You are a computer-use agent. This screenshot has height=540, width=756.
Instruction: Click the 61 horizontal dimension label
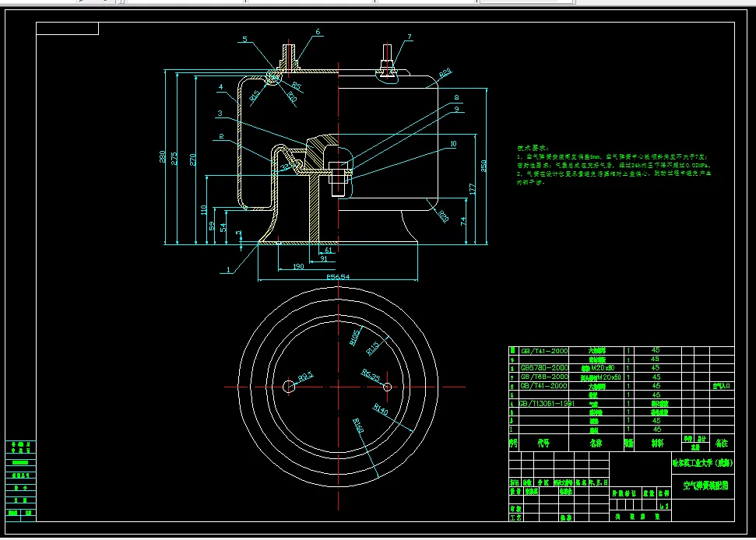[x=329, y=251]
